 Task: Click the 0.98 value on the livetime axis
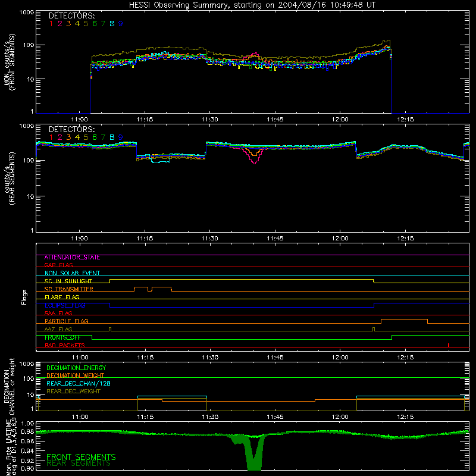[28, 432]
